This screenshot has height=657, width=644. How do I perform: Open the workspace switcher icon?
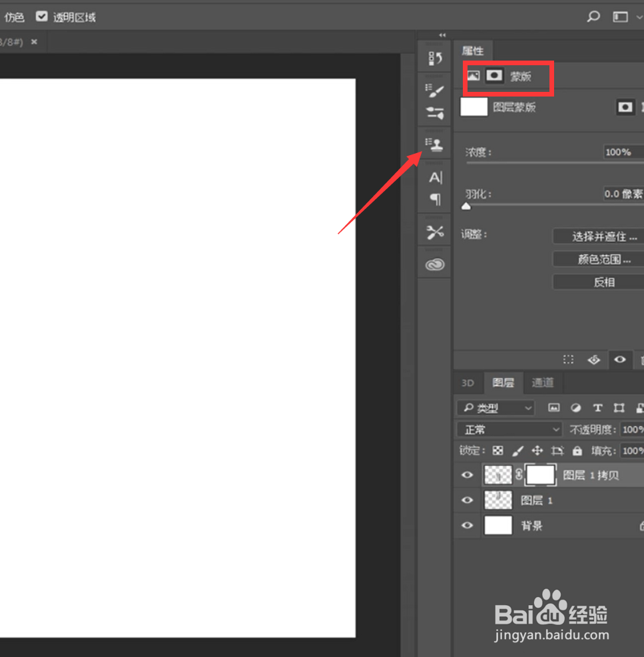[x=621, y=17]
